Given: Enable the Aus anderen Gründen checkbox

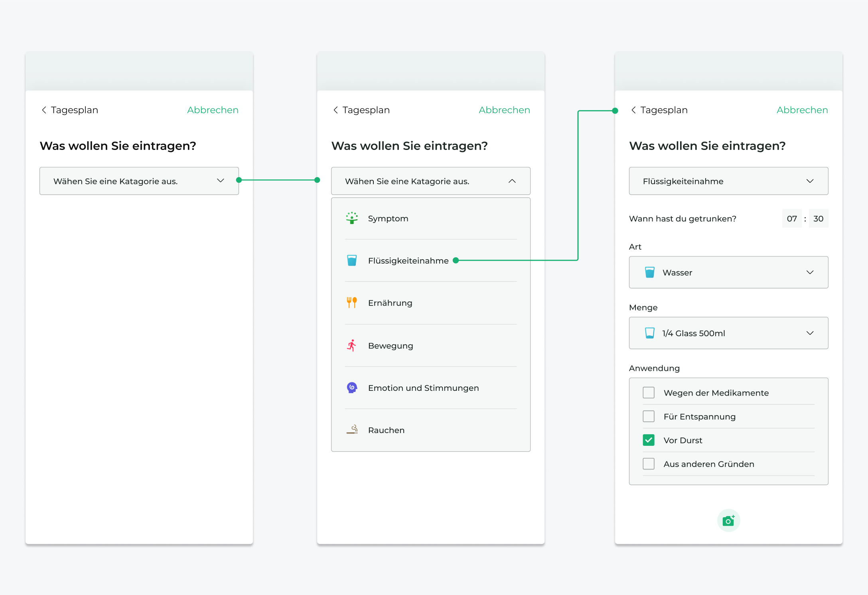Looking at the screenshot, I should pyautogui.click(x=649, y=464).
